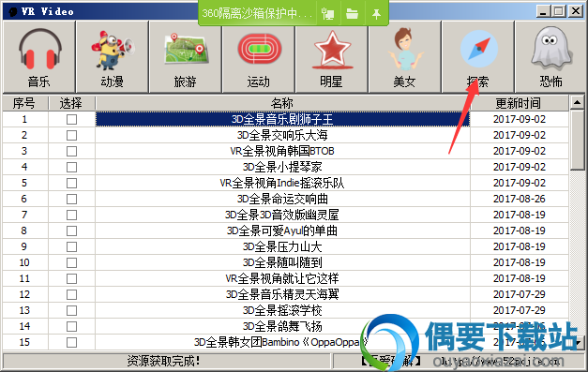
Task: Open the 旅游 travel category
Action: coord(186,56)
